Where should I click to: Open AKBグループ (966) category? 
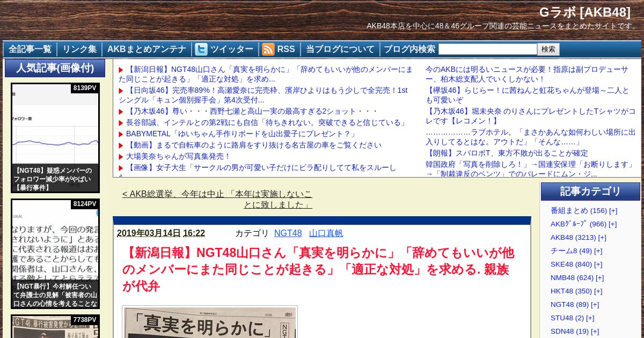tap(578, 224)
